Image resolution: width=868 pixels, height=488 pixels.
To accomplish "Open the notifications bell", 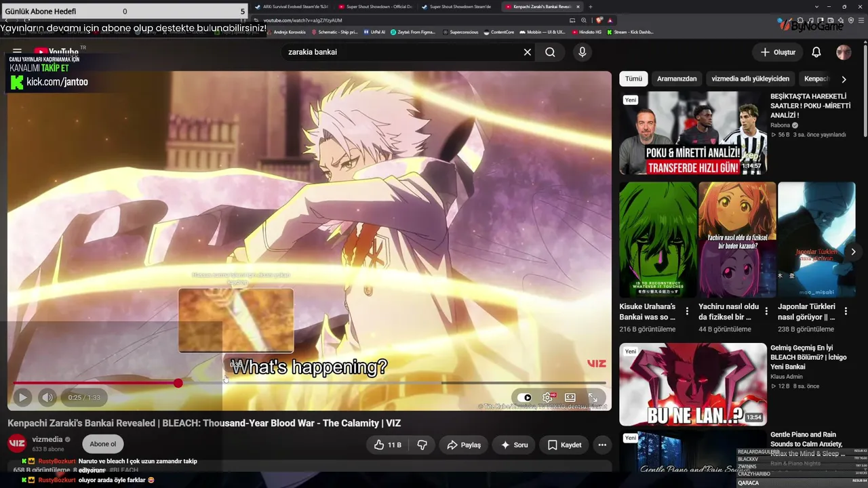I will [816, 52].
